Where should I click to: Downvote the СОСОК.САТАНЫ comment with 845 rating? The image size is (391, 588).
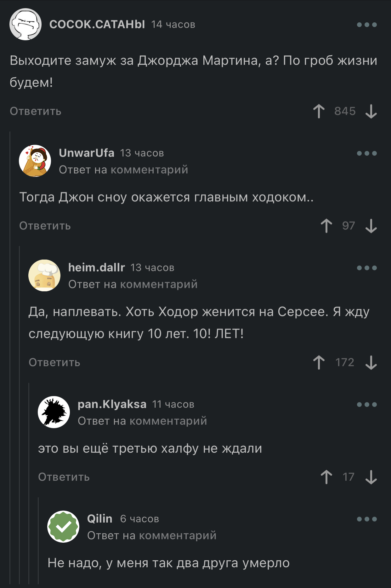(371, 111)
